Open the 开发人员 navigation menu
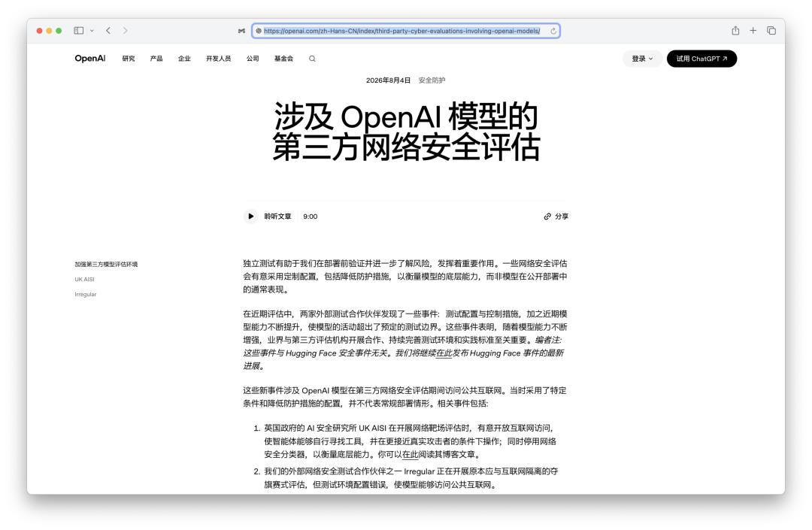The image size is (812, 530). pyautogui.click(x=219, y=59)
